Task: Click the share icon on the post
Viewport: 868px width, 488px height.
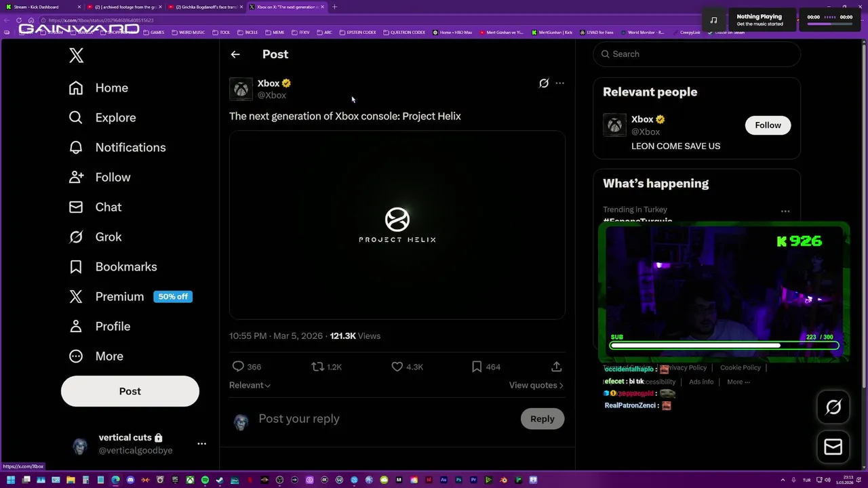Action: coord(556,367)
